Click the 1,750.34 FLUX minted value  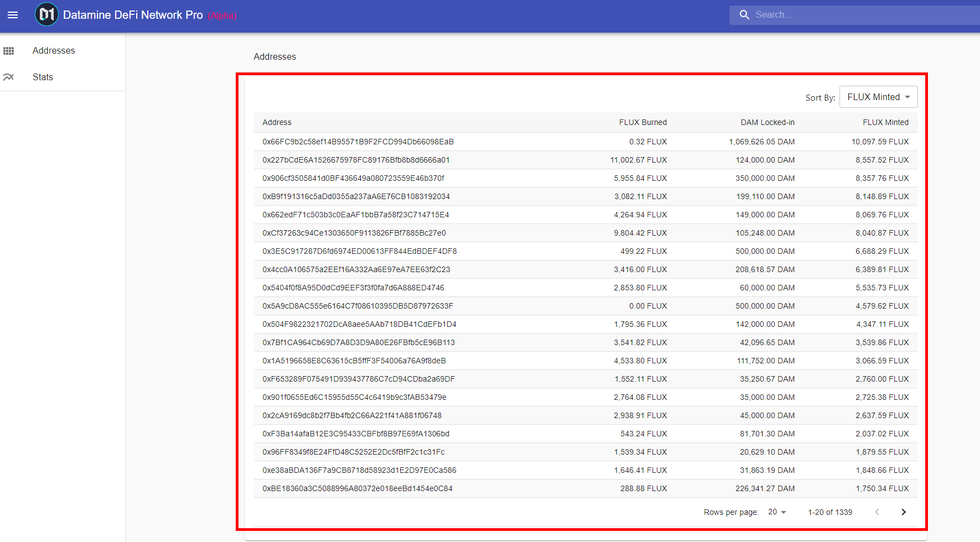pyautogui.click(x=882, y=488)
